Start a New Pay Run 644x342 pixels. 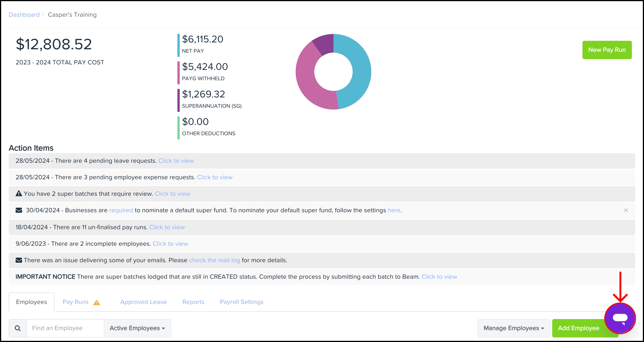tap(607, 50)
